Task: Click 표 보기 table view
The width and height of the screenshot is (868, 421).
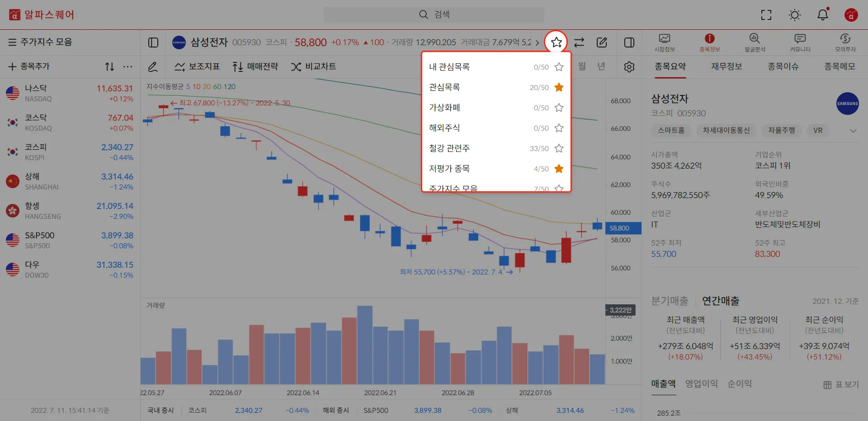Action: pos(841,385)
